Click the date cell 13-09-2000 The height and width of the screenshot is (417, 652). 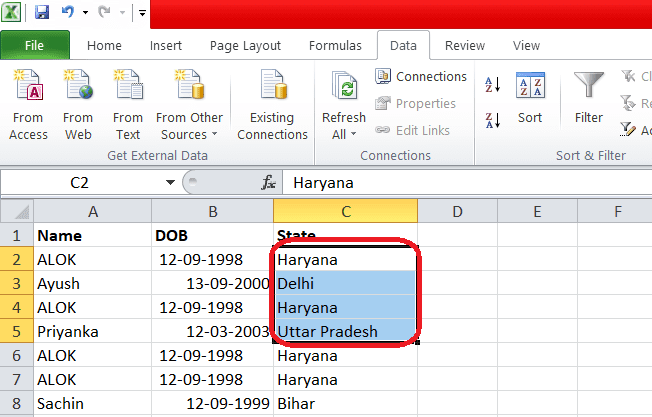[x=212, y=284]
